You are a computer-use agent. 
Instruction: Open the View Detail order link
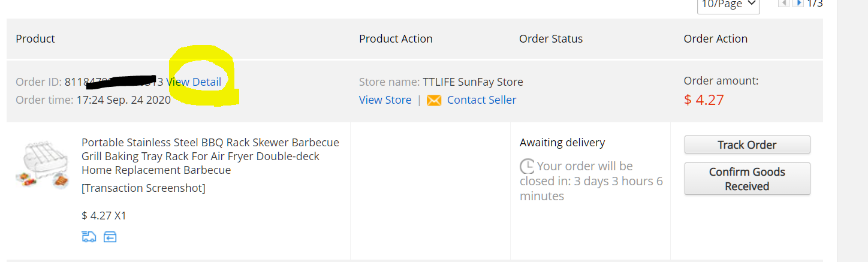pos(194,82)
